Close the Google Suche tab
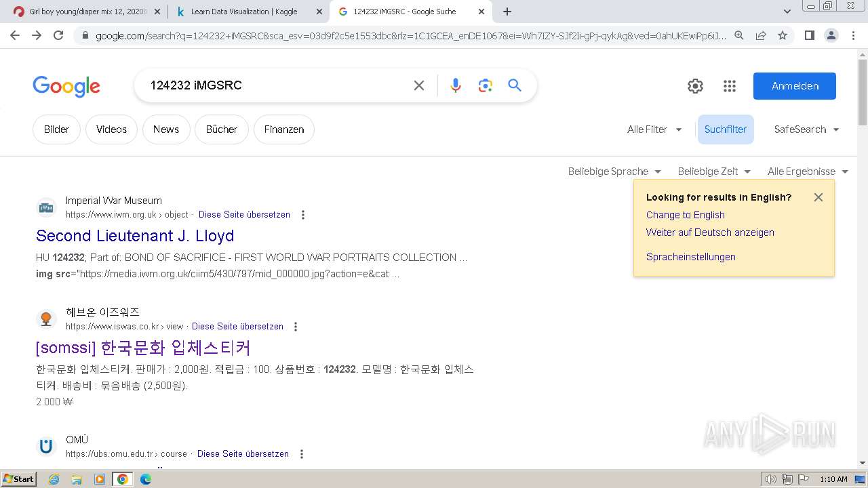Image resolution: width=868 pixels, height=488 pixels. [481, 12]
